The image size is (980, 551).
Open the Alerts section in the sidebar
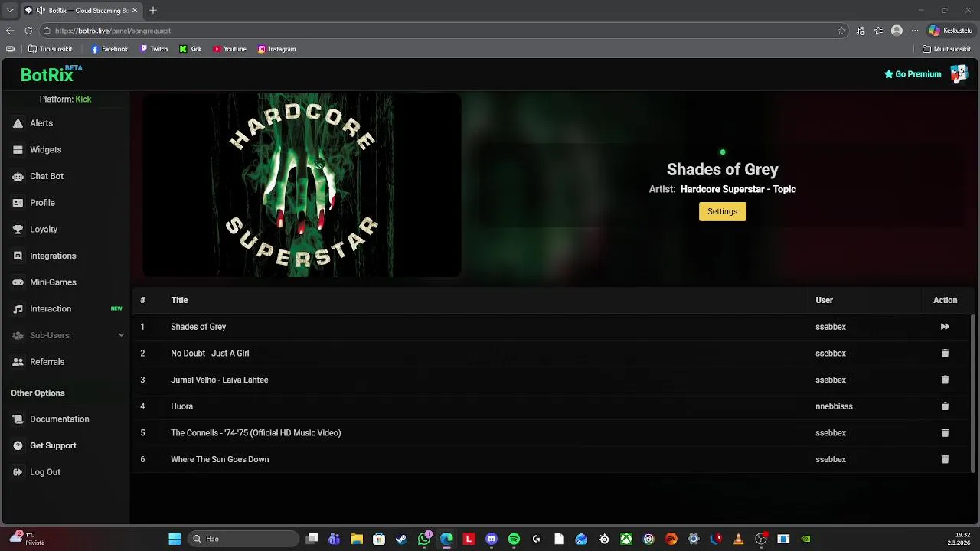(x=41, y=123)
